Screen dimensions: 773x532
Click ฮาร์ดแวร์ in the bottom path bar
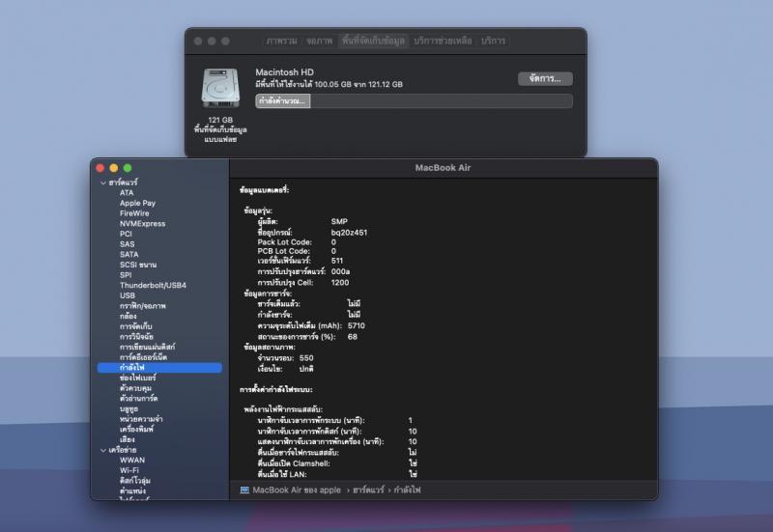[x=368, y=490]
